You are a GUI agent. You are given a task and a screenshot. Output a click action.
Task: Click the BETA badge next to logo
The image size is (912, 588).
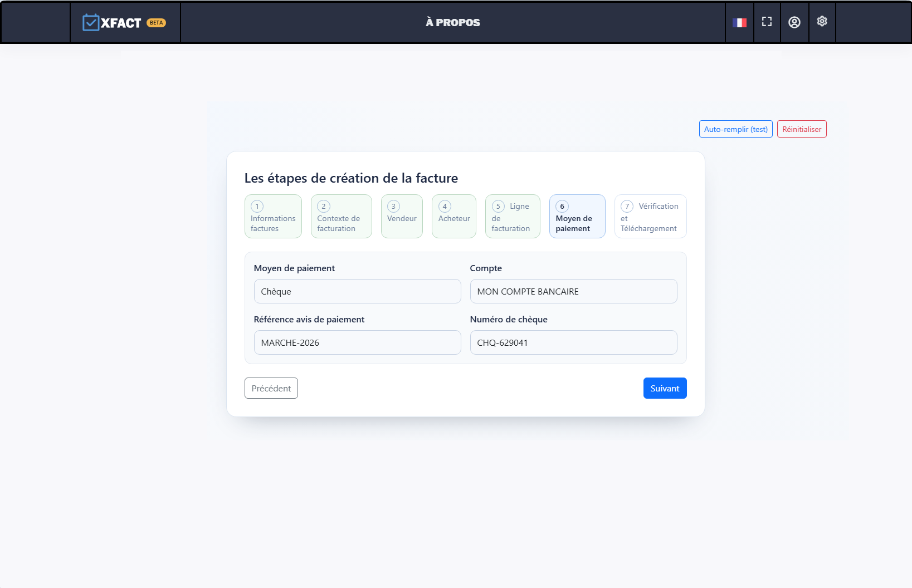(156, 23)
